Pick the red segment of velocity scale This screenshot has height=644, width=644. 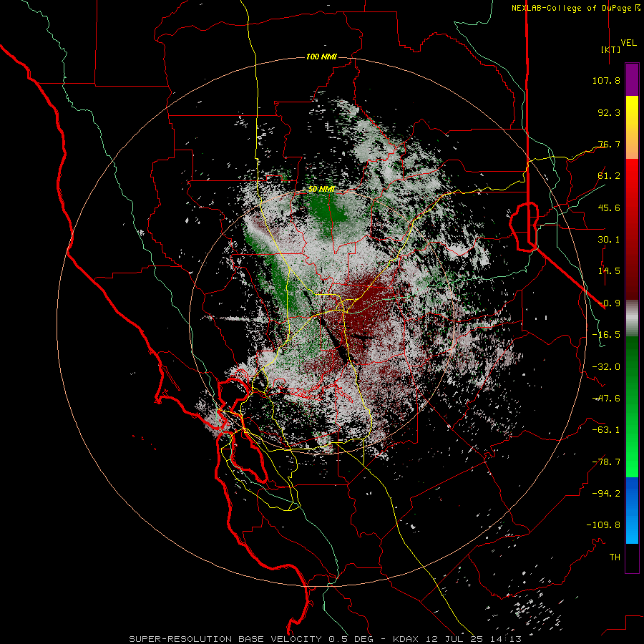click(x=632, y=229)
